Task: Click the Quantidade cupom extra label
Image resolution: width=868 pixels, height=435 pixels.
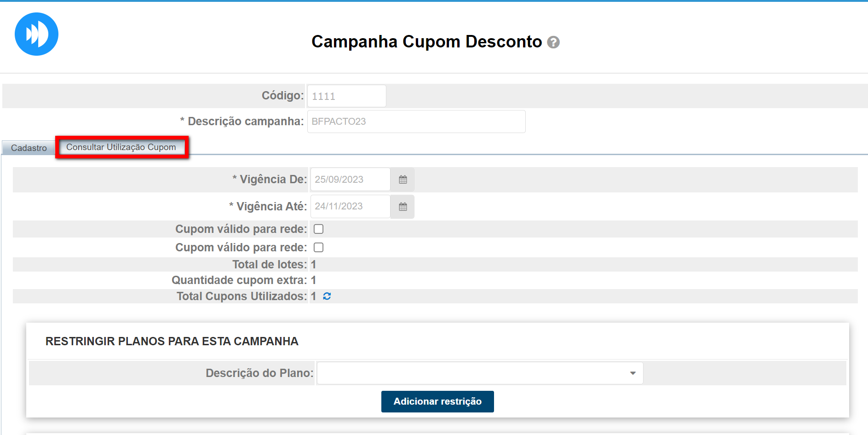Action: (x=239, y=280)
